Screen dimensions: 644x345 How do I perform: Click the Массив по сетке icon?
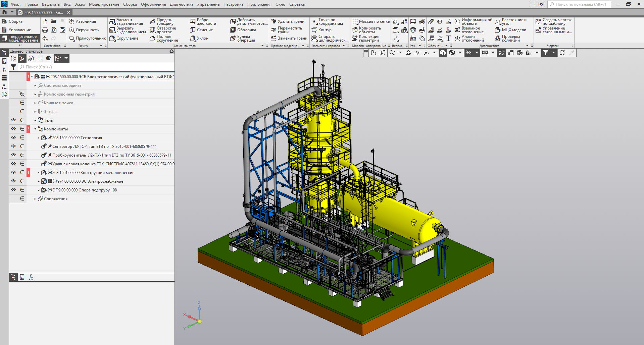click(370, 21)
